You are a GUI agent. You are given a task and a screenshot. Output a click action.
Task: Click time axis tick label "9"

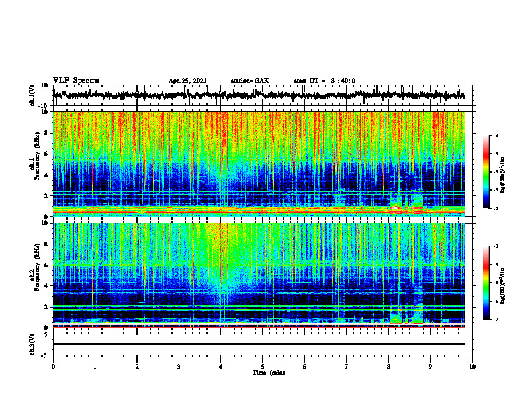430,367
